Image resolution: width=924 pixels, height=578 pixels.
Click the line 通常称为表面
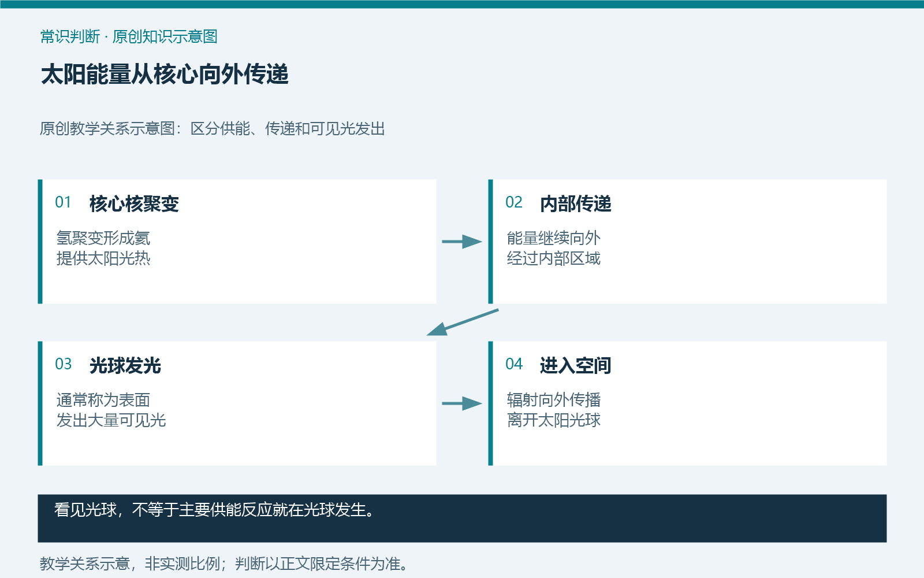[x=103, y=400]
